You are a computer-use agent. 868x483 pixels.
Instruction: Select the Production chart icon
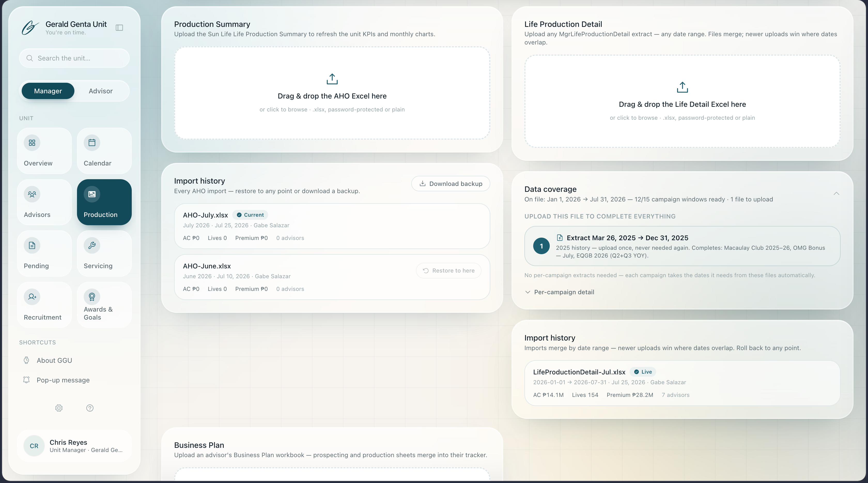click(x=92, y=194)
